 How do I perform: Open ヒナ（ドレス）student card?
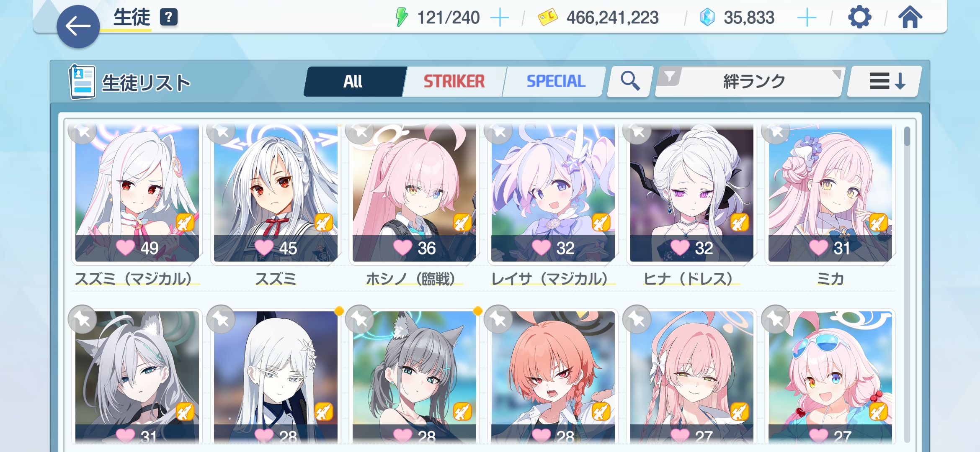coord(691,193)
